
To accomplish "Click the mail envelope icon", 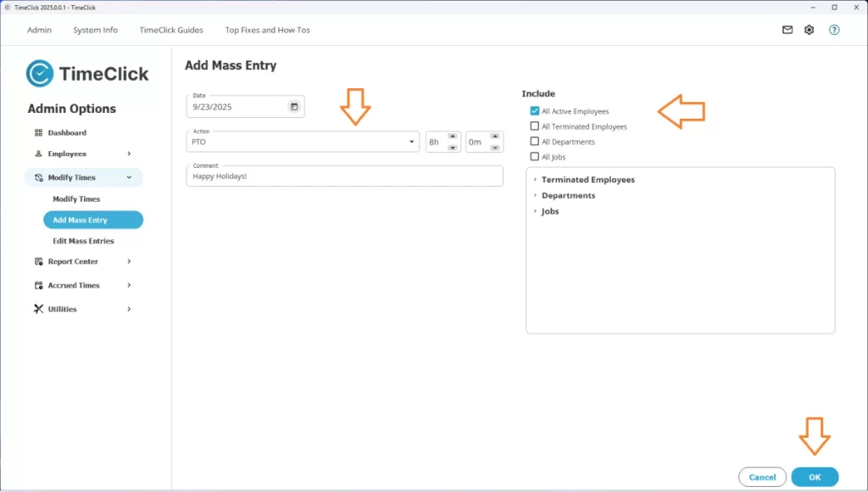I will point(787,30).
